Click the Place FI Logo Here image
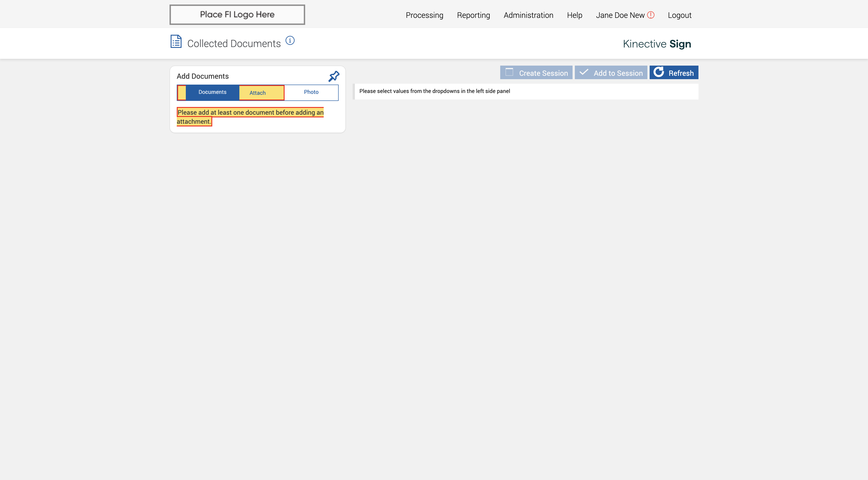Image resolution: width=868 pixels, height=480 pixels. click(x=237, y=14)
